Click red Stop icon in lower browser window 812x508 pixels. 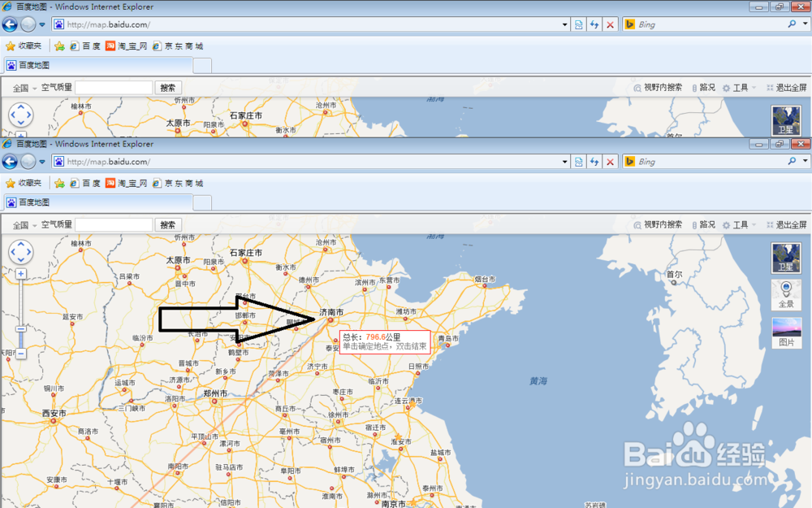611,162
